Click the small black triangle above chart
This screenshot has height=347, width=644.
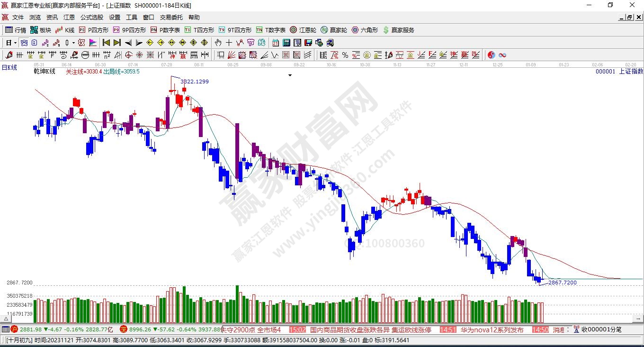click(290, 75)
